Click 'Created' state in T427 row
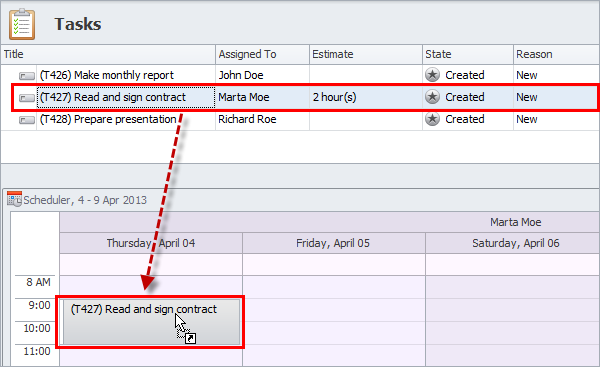This screenshot has height=367, width=600. [465, 98]
